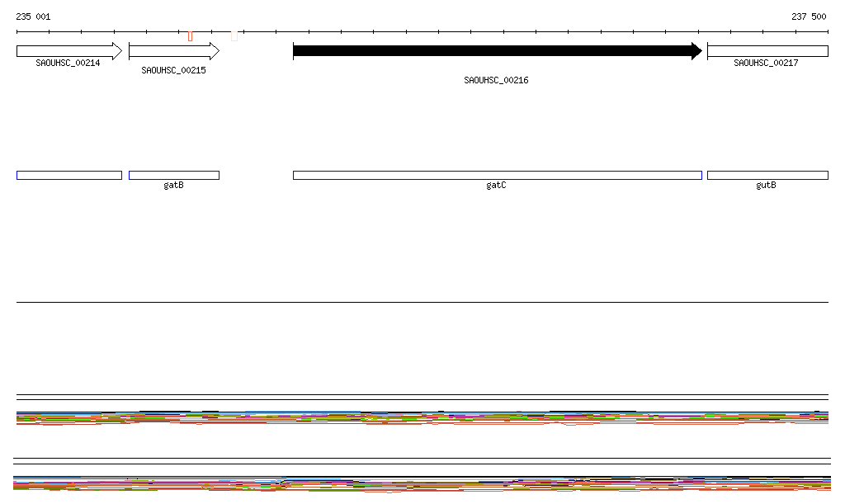Click the black SAOUHSC_00216 gene arrow

pyautogui.click(x=498, y=51)
